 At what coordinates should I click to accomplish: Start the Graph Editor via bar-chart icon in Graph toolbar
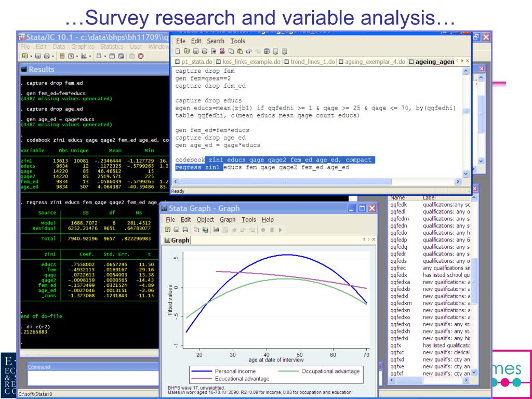216,230
